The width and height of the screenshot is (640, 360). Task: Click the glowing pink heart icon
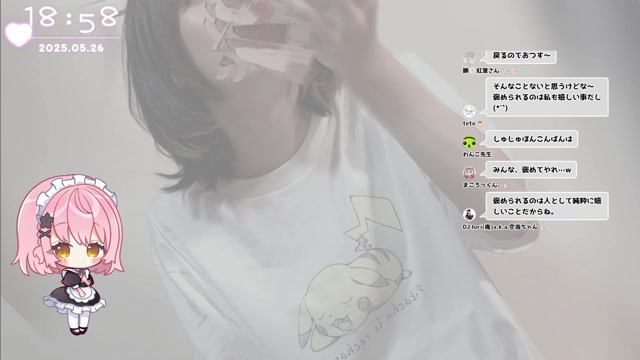coord(18,34)
